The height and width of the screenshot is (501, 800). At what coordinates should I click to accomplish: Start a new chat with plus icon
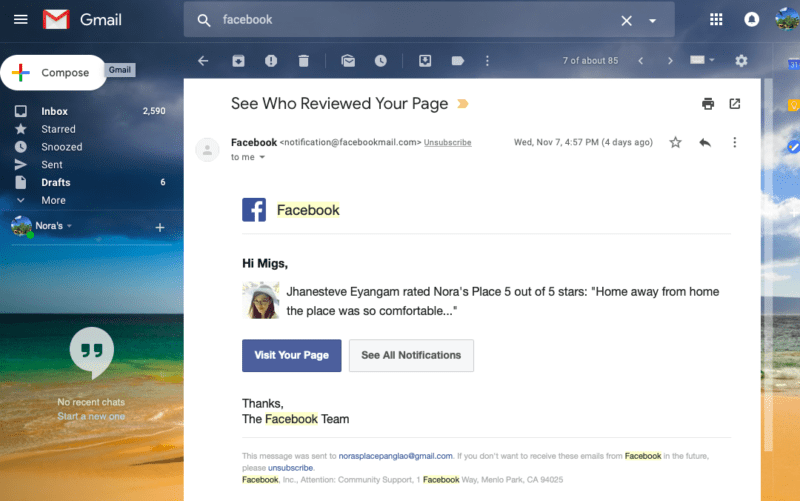[160, 228]
